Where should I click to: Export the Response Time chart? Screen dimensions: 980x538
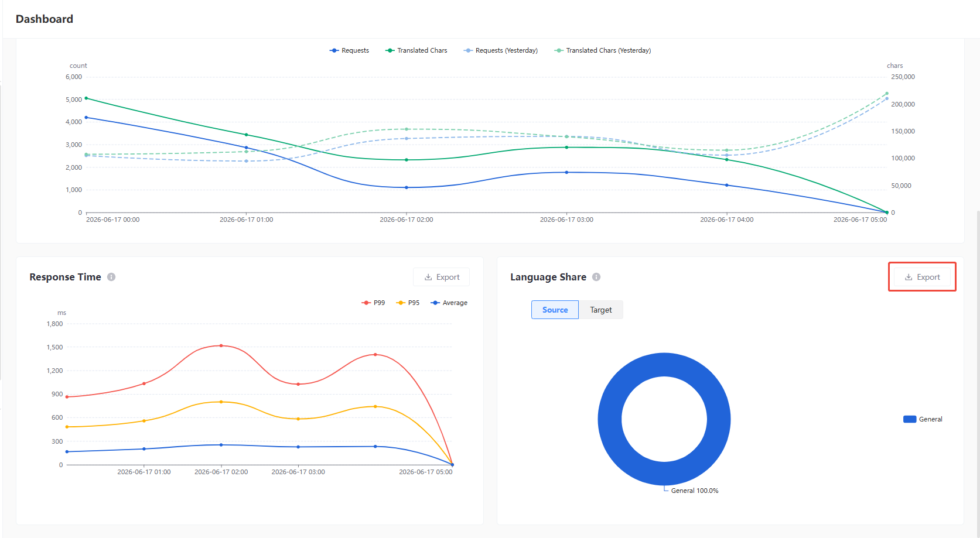click(442, 277)
